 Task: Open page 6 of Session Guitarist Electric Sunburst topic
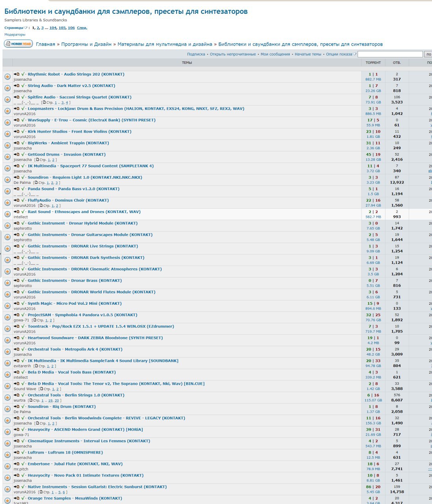64,492
